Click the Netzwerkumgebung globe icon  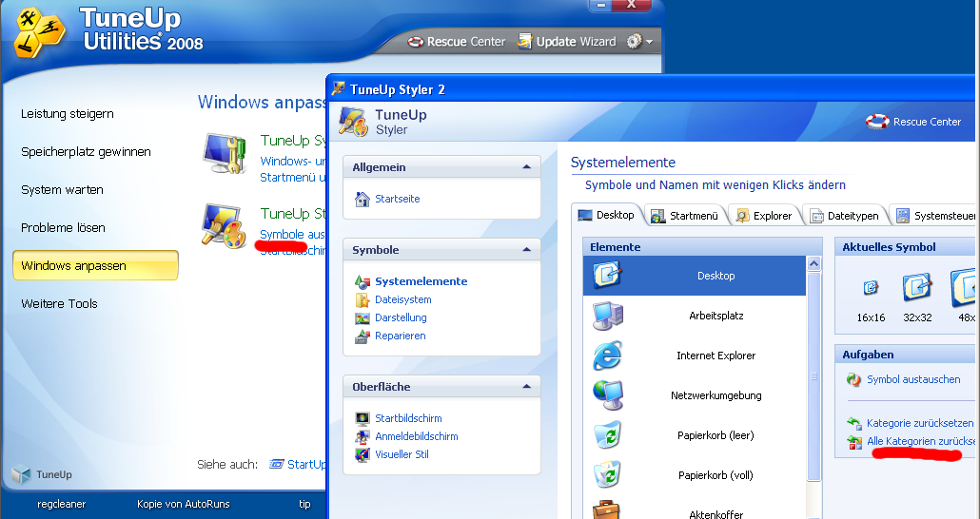pos(607,395)
